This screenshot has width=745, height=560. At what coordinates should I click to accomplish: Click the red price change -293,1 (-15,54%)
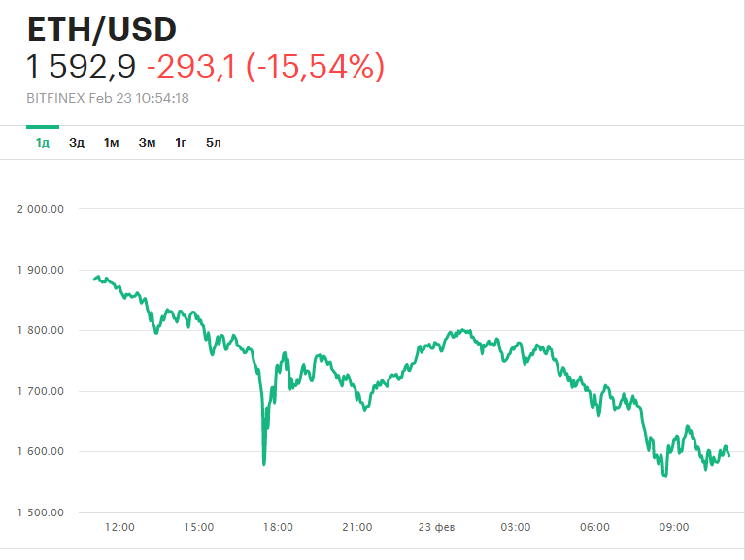(265, 67)
